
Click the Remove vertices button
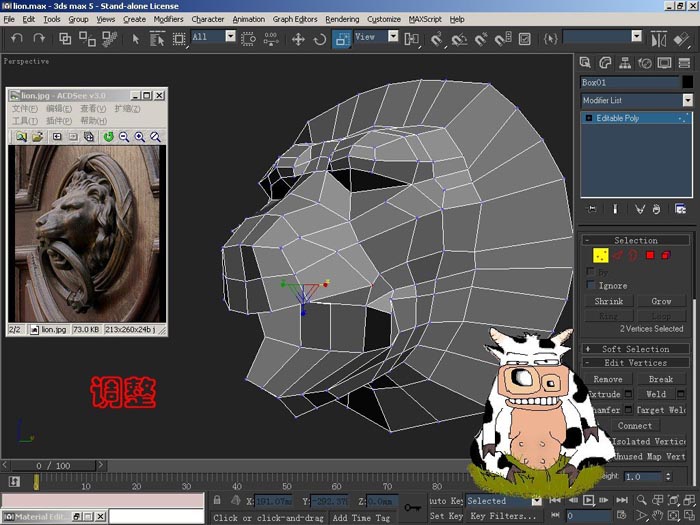point(608,379)
